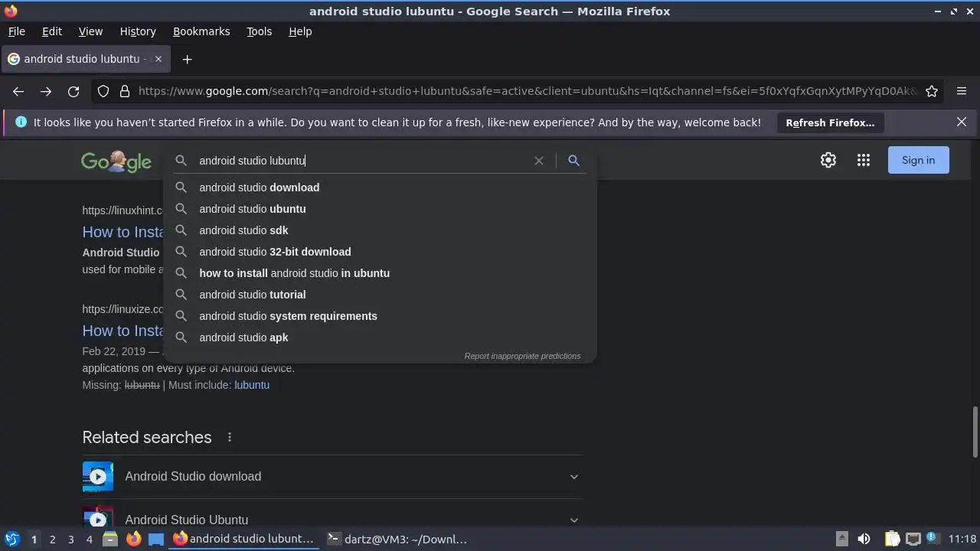Choose suggestion android studio download
This screenshot has width=980, height=551.
pyautogui.click(x=380, y=187)
